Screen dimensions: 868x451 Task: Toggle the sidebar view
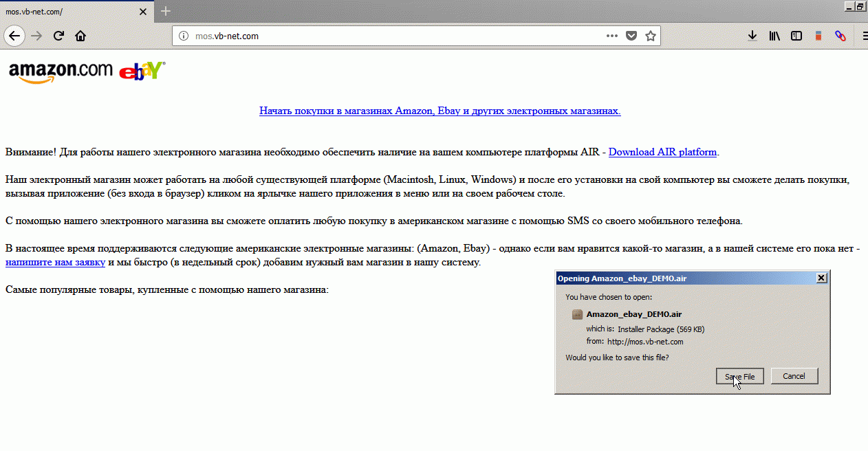click(x=796, y=36)
